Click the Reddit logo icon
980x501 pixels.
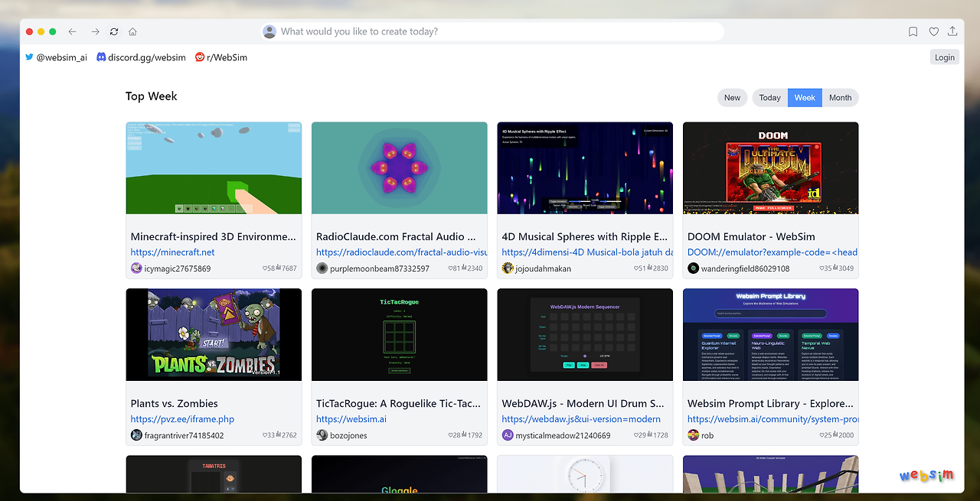pos(200,57)
